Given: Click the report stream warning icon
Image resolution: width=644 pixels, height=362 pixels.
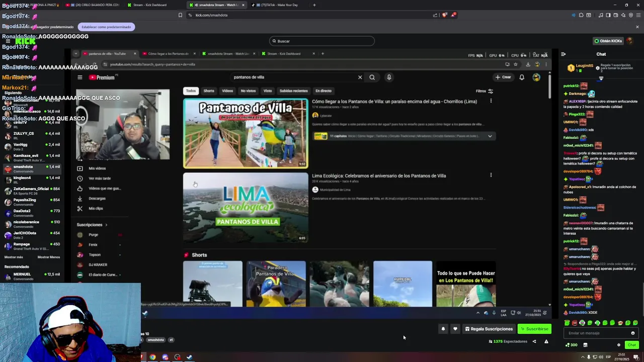Looking at the screenshot, I should [x=546, y=341].
